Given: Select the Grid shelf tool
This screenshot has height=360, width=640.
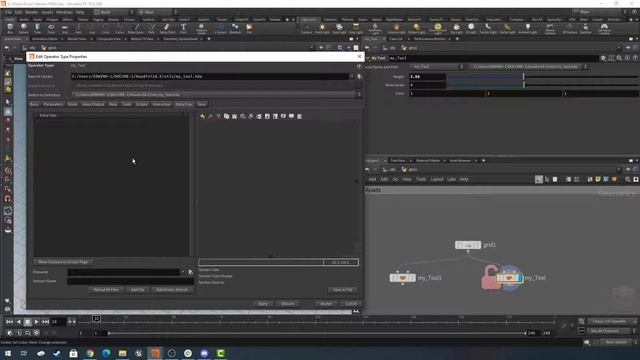Looking at the screenshot, I should pos(64,28).
